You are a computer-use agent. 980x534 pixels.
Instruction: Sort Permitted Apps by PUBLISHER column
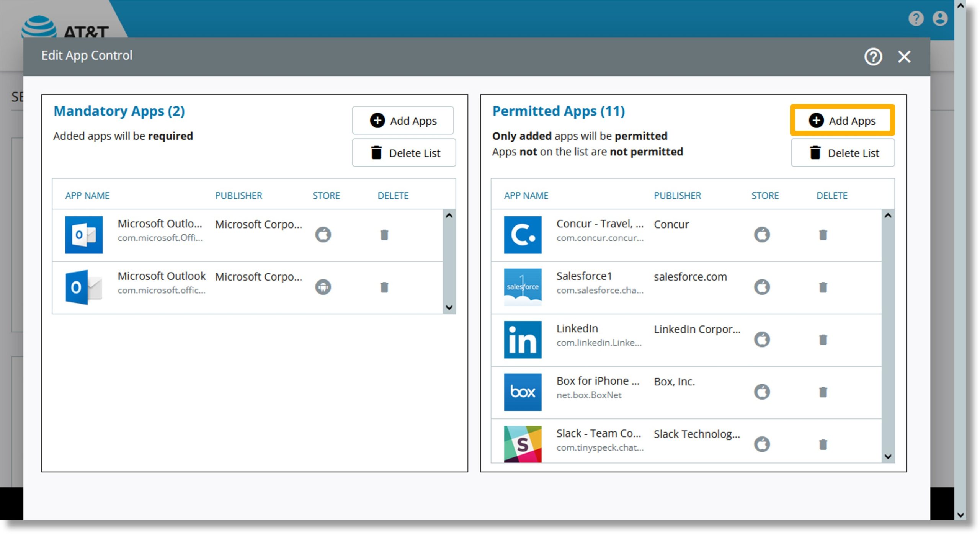pyautogui.click(x=677, y=196)
